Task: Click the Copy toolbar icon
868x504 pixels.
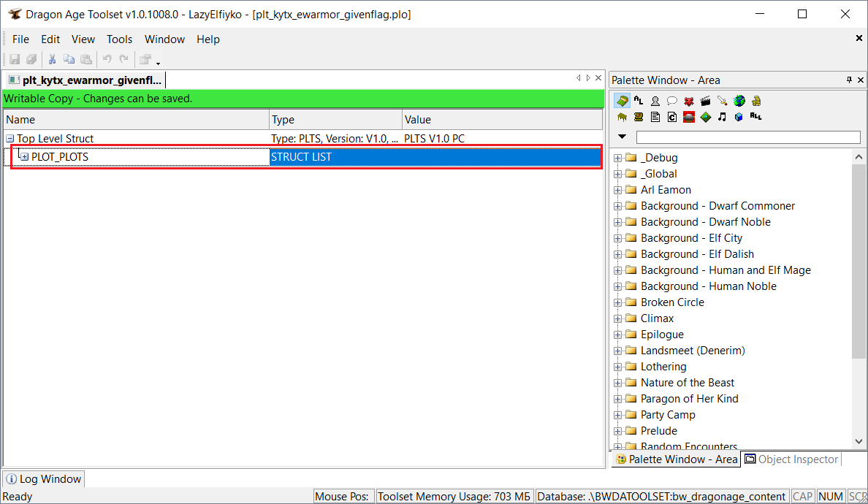Action: click(x=69, y=59)
